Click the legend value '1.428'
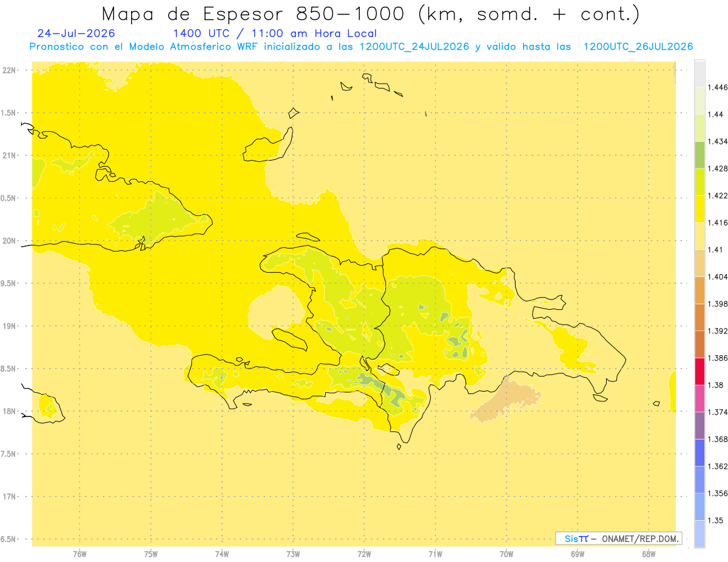The image size is (728, 562). tap(718, 169)
